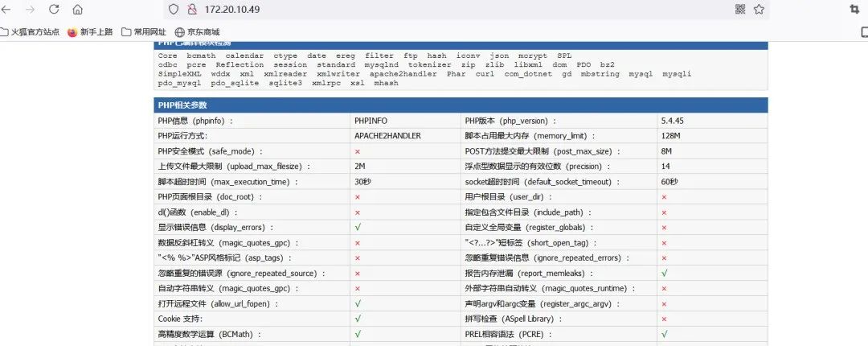Select the PHP版本 (php_version) label

coord(510,121)
